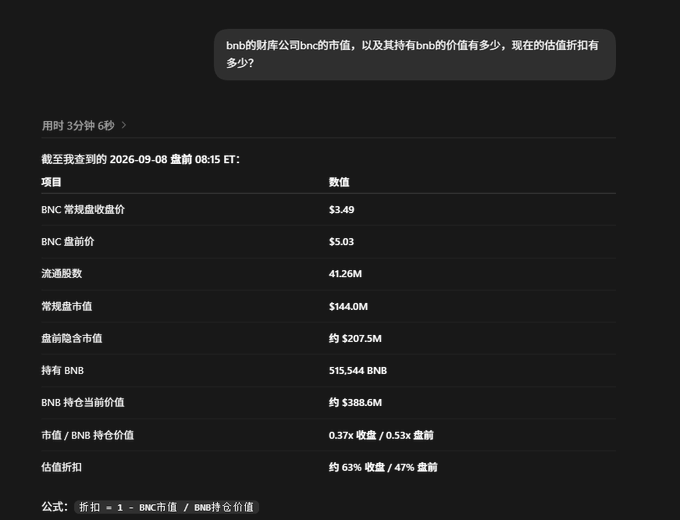Select the value 515,544 BNB
This screenshot has width=680, height=520.
pyautogui.click(x=358, y=370)
